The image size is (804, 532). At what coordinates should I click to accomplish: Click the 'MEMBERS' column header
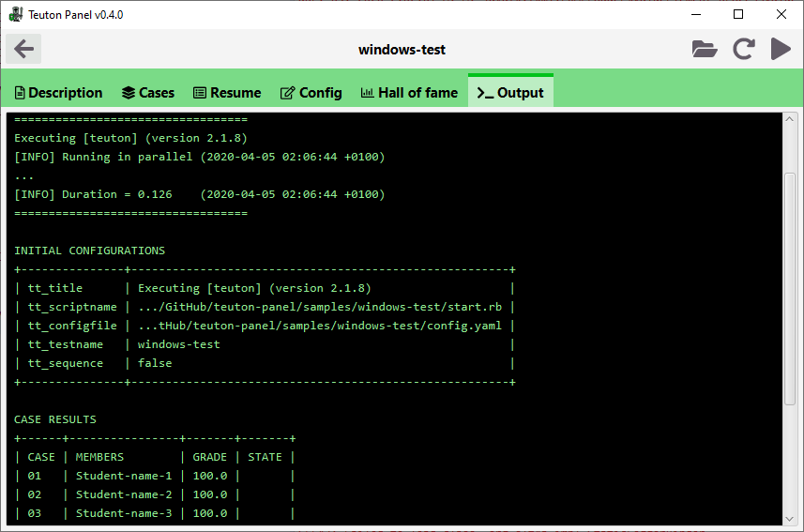pos(99,457)
